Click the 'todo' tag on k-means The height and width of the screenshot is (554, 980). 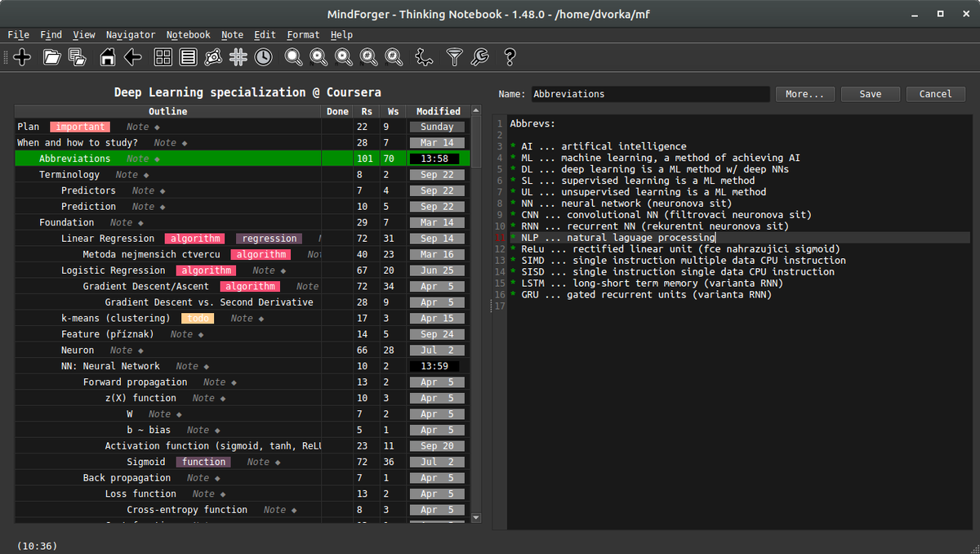[x=196, y=318]
